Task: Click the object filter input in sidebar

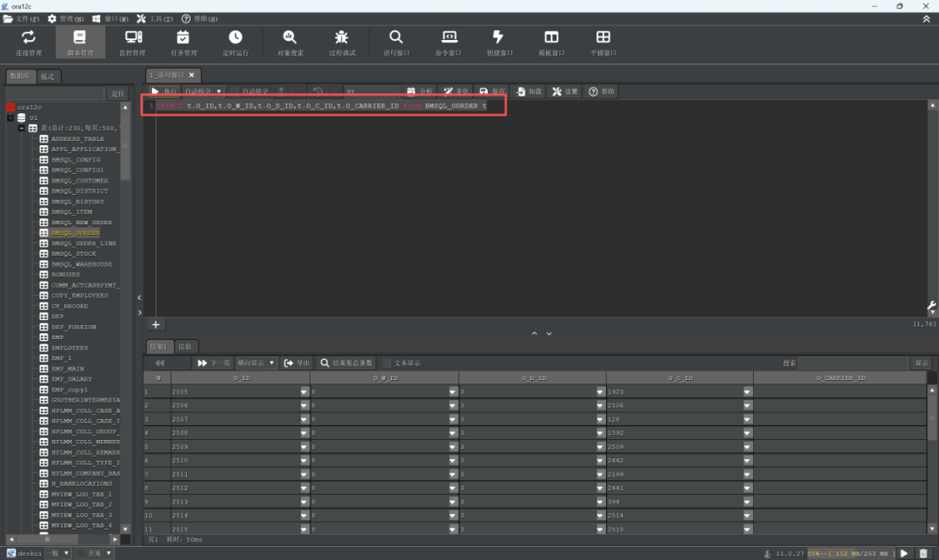Action: tap(55, 93)
